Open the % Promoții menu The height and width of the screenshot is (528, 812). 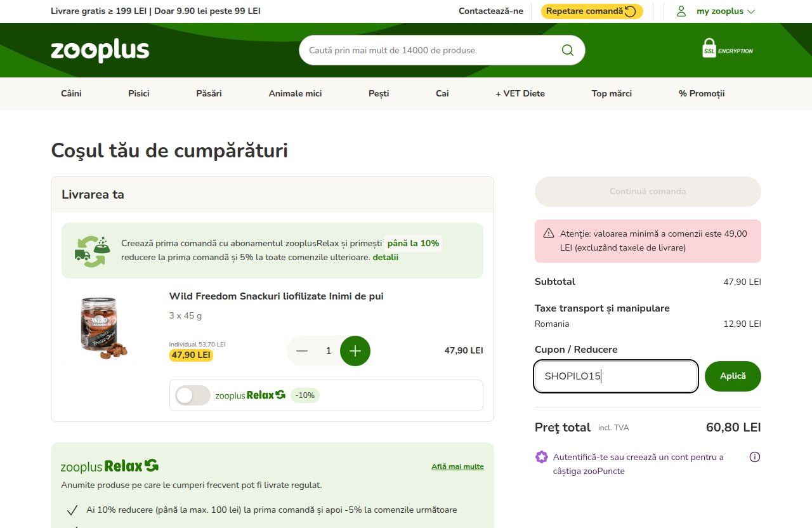coord(702,93)
